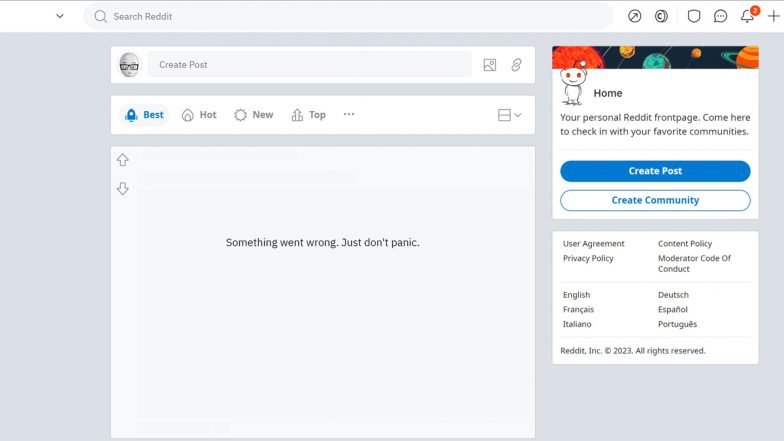The width and height of the screenshot is (784, 441).
Task: Open the User Agreement link
Action: coord(594,244)
